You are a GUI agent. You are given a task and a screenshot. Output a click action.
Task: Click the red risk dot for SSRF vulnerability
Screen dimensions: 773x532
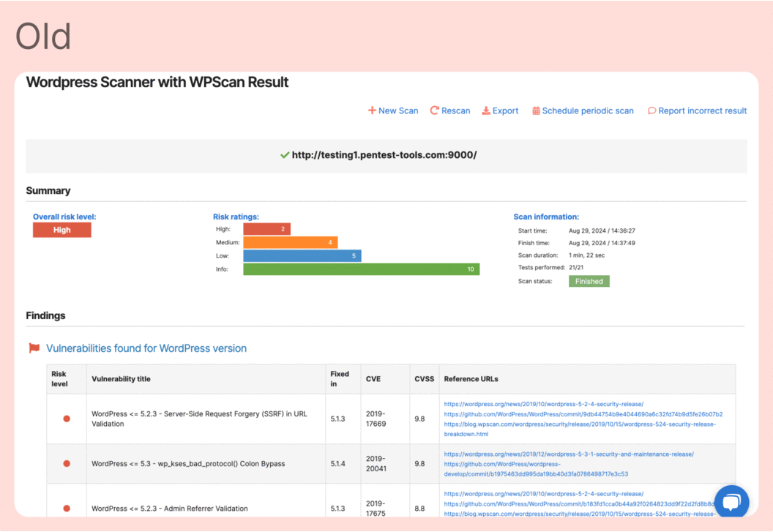(x=67, y=419)
